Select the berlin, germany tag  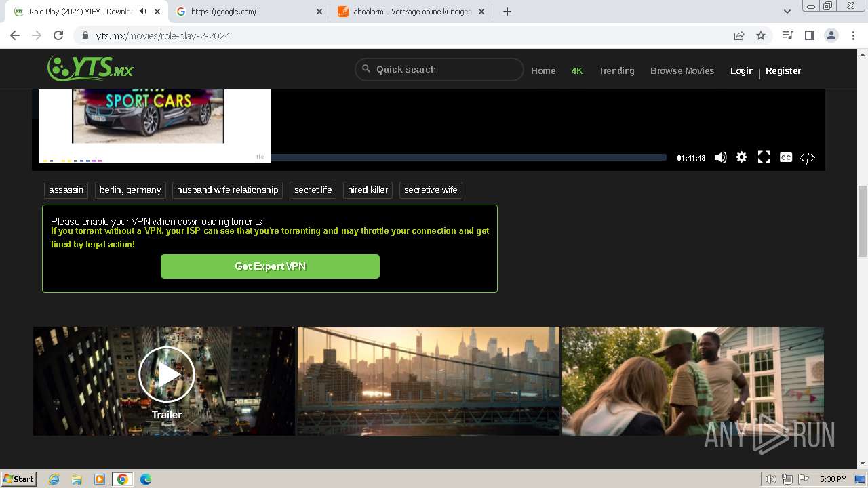130,190
